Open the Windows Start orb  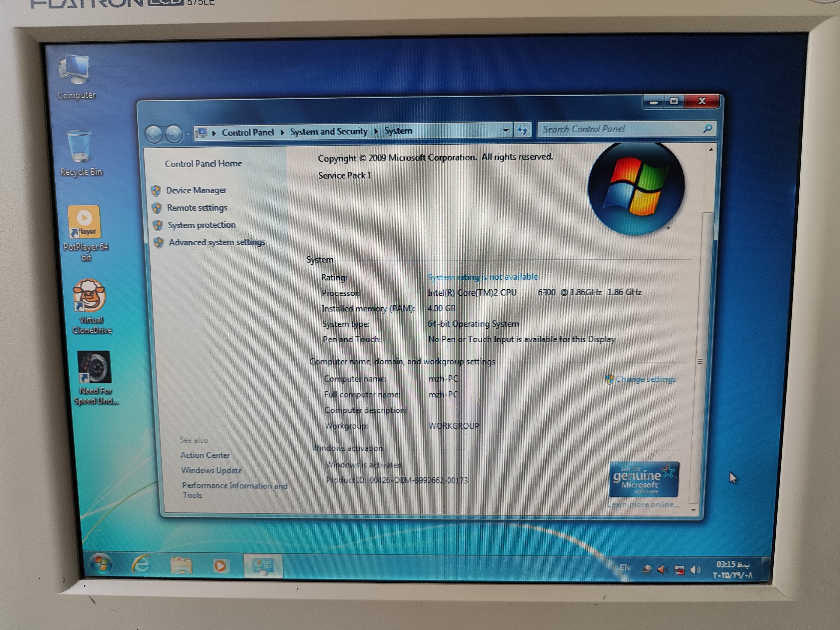(x=100, y=563)
